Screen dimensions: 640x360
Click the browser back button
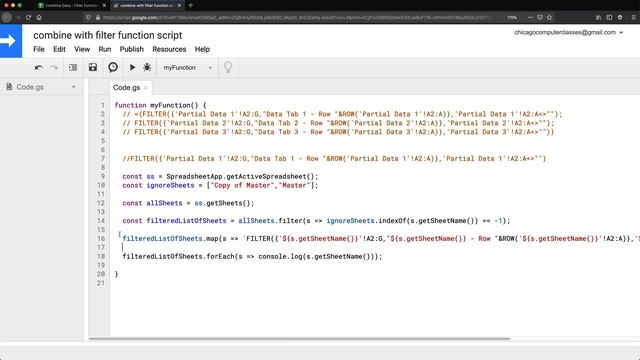point(7,18)
